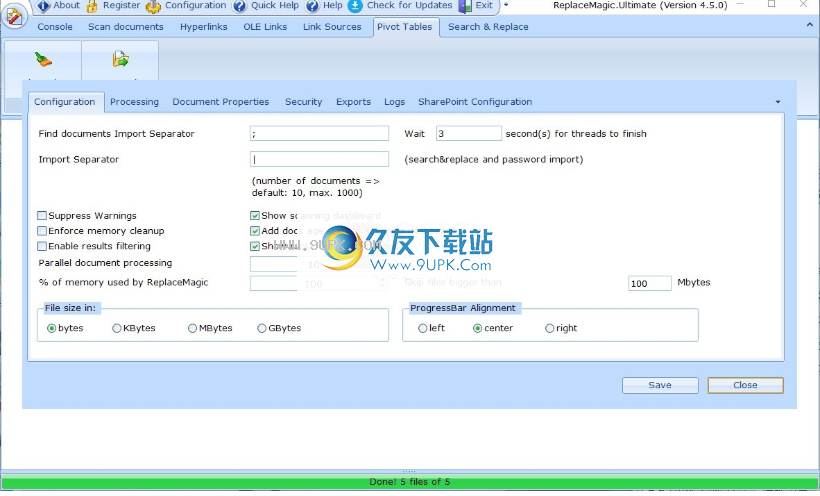This screenshot has height=496, width=820.
Task: Enable Suppress Warnings checkbox
Action: 42,216
